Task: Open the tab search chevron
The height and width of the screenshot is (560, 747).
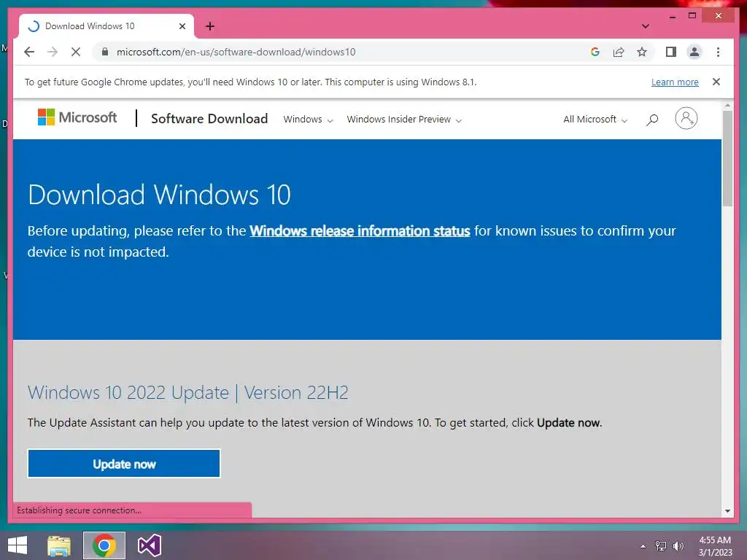Action: click(645, 26)
